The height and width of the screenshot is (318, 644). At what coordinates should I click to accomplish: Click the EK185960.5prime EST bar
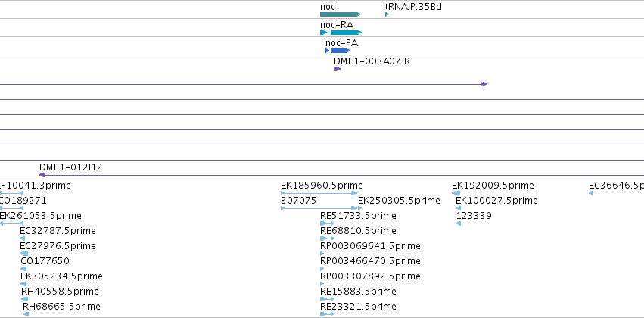319,192
